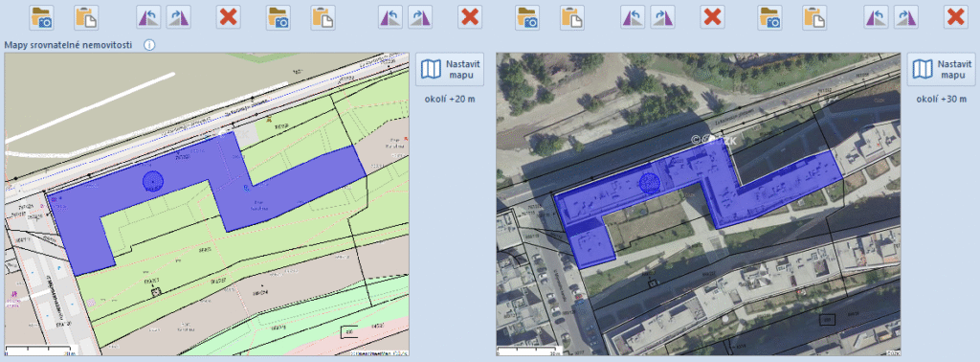980x362 pixels.
Task: Delete image with the last red X
Action: pos(956,17)
